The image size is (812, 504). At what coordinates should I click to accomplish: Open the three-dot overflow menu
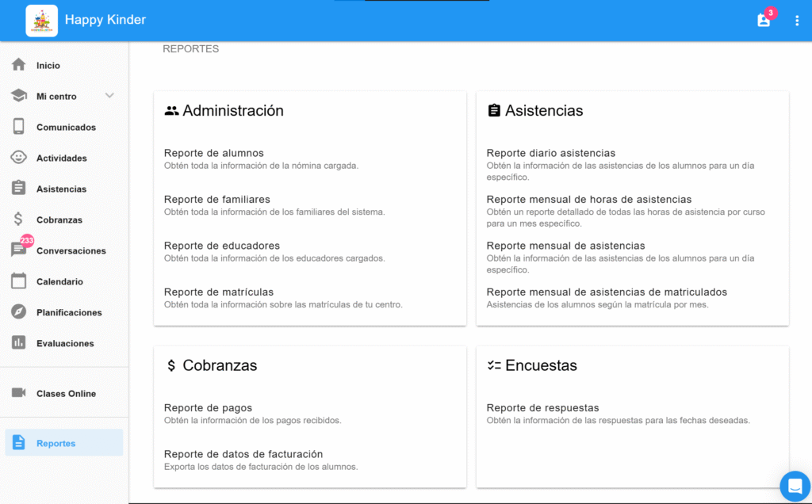coord(797,21)
